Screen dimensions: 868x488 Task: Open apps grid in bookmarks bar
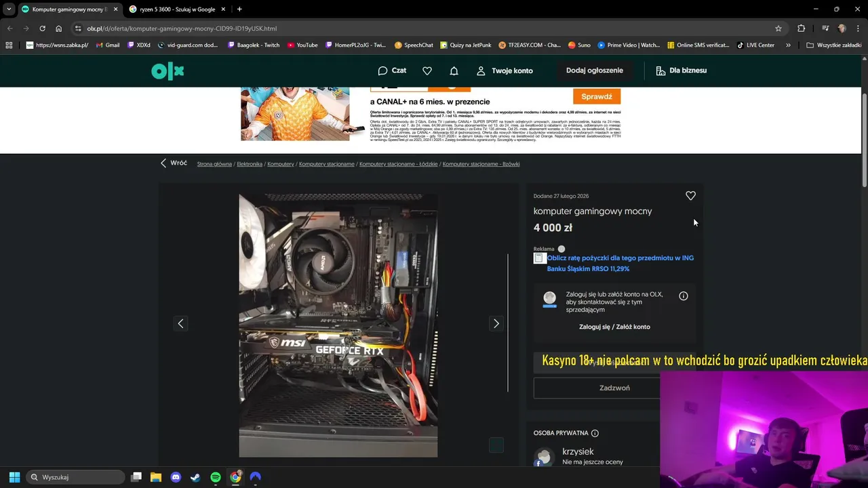click(9, 45)
